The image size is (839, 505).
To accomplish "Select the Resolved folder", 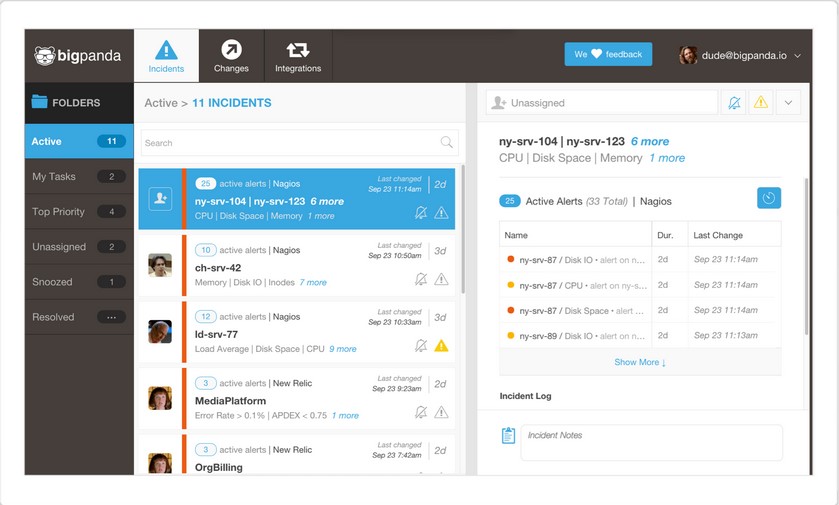I will tap(79, 317).
